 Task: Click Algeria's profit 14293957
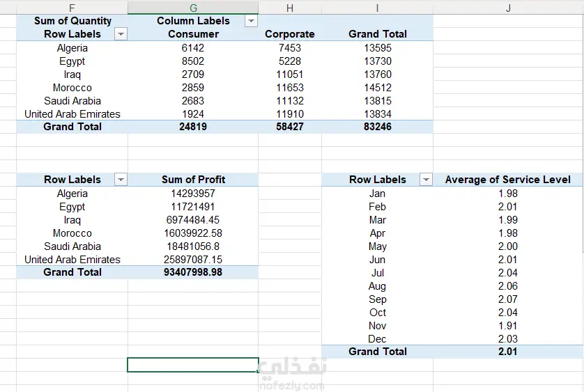point(193,194)
